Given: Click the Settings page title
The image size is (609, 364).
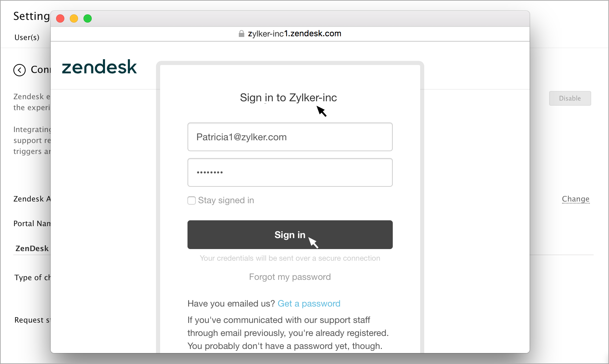Looking at the screenshot, I should click(x=31, y=16).
